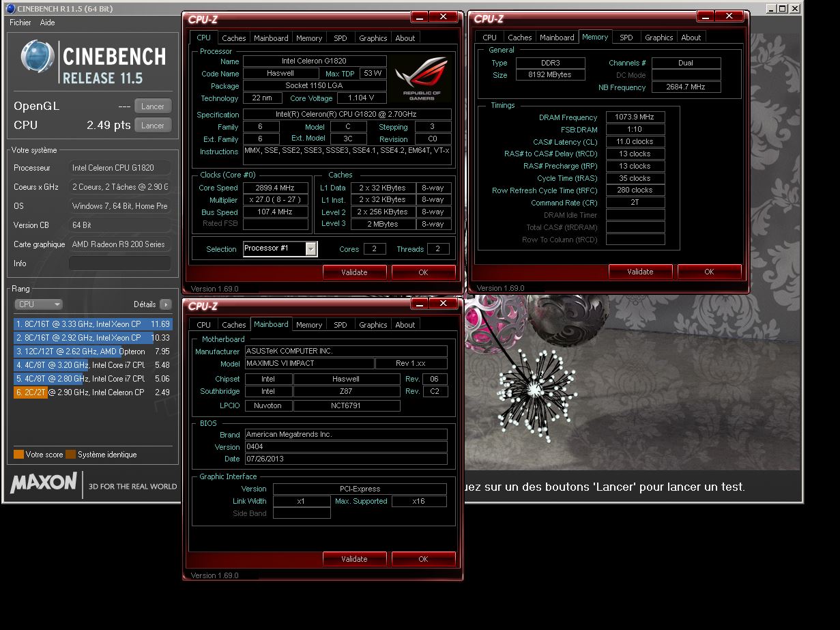Click the Republic of Gamers logo
Viewport: 840px width, 630px height.
pyautogui.click(x=422, y=78)
